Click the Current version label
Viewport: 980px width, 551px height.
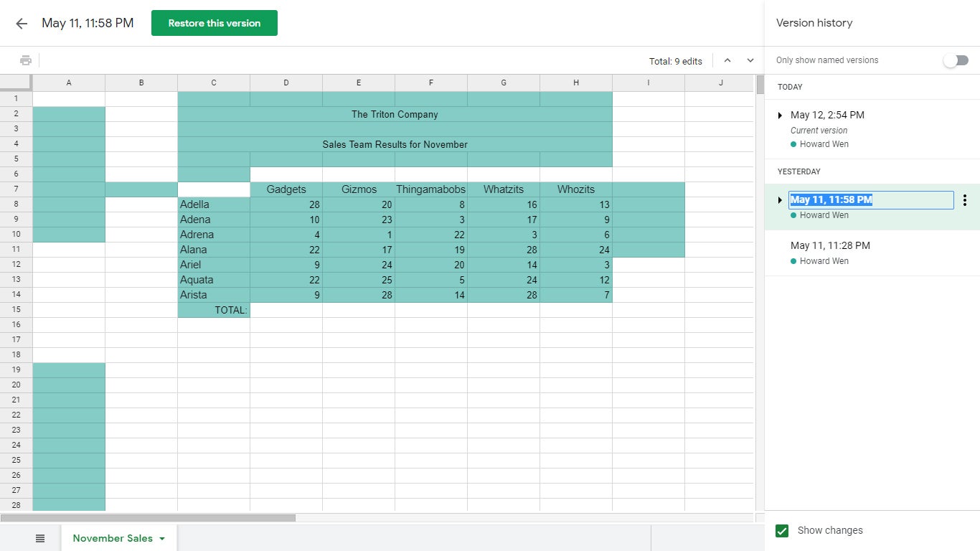(819, 131)
